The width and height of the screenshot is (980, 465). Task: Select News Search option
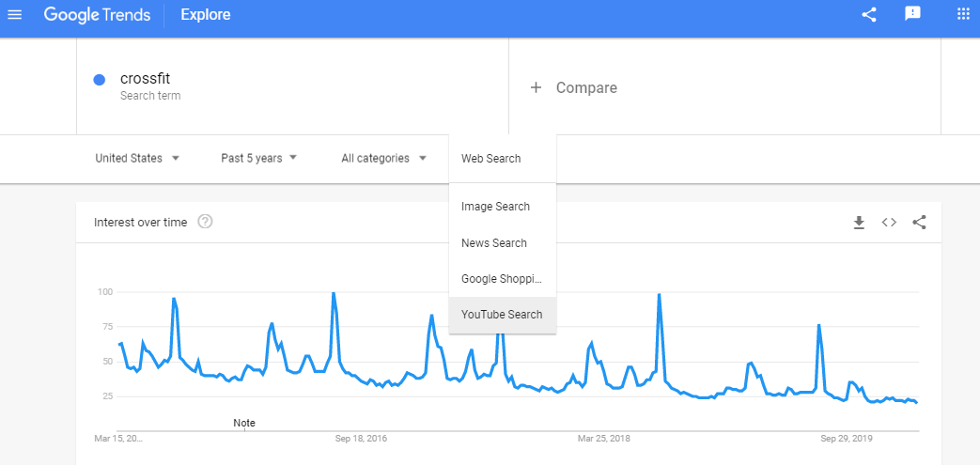pyautogui.click(x=494, y=243)
